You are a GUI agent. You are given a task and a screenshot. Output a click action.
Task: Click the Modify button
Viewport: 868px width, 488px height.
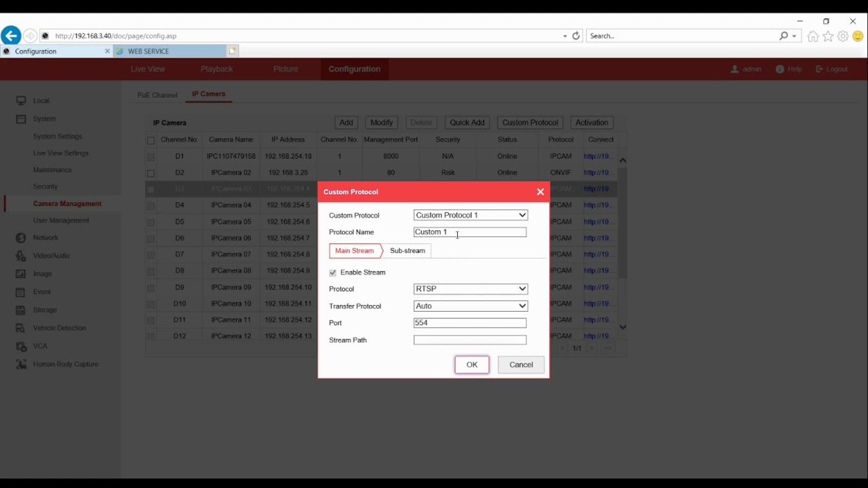point(382,123)
